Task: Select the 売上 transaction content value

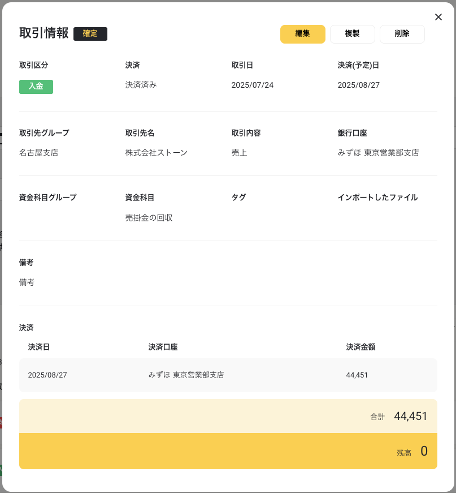Action: 239,153
